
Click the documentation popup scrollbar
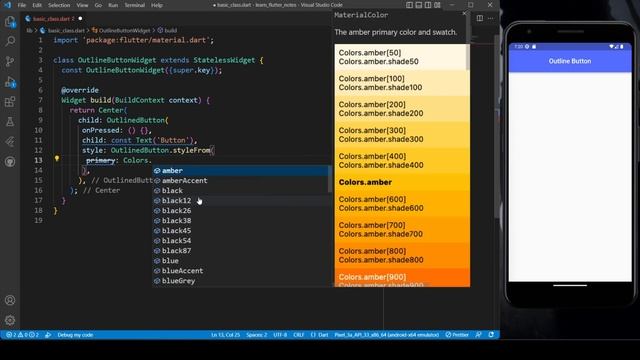click(468, 56)
